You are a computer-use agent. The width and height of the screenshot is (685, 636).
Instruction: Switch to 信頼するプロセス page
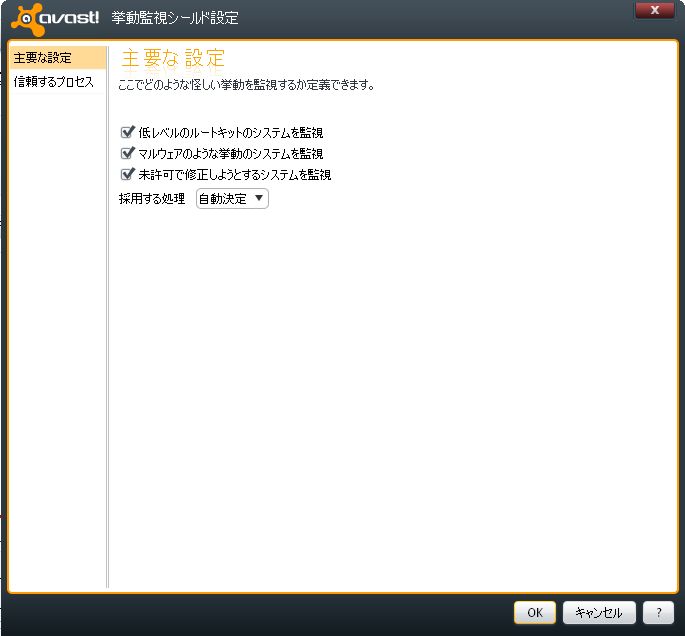54,82
